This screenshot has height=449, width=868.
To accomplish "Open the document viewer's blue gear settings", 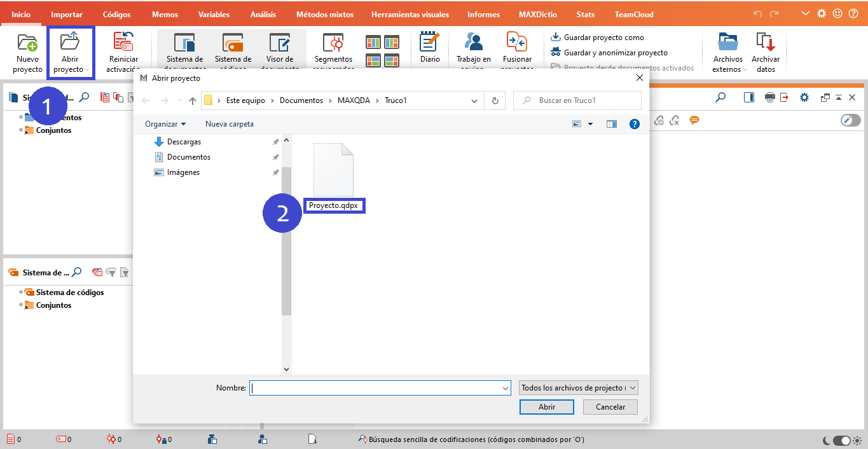I will (x=804, y=97).
